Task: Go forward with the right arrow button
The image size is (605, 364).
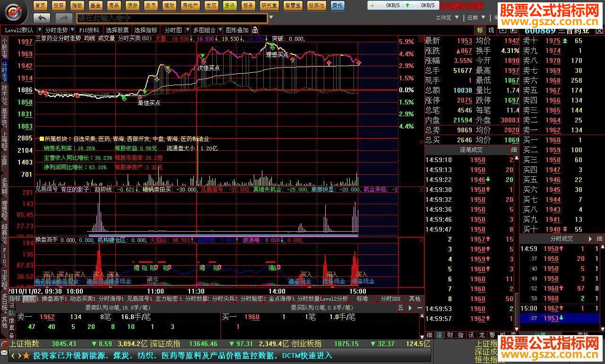Action: (x=64, y=18)
